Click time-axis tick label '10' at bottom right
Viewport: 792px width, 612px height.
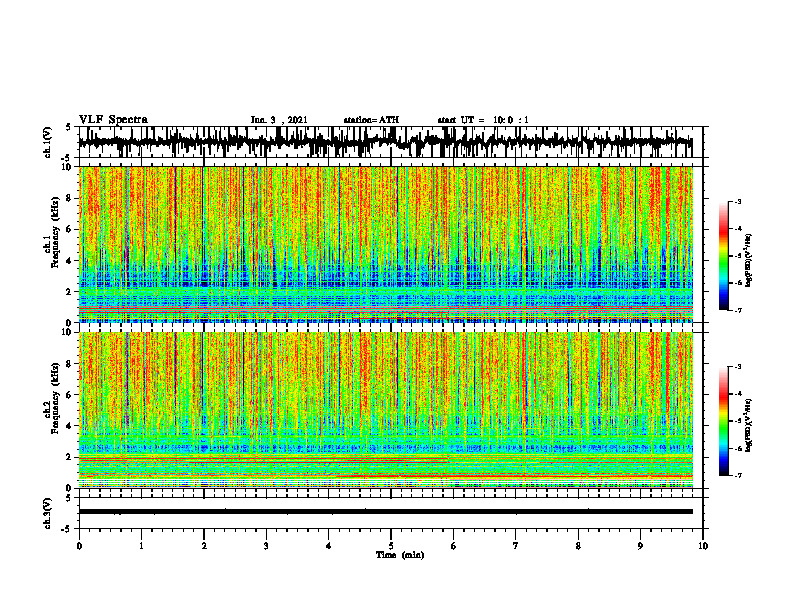click(x=703, y=546)
